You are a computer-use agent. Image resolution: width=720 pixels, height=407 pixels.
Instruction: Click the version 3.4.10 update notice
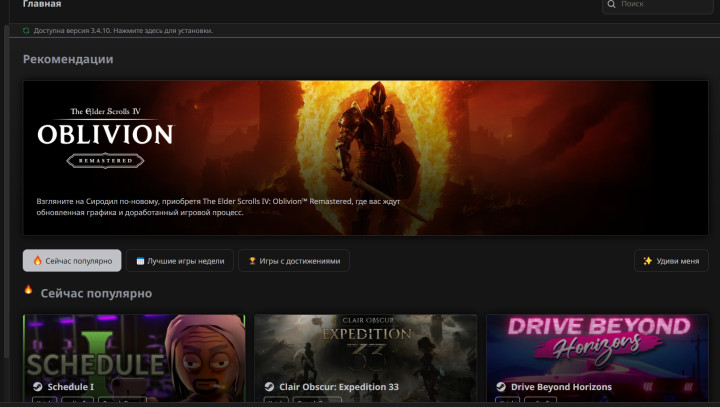pos(123,31)
